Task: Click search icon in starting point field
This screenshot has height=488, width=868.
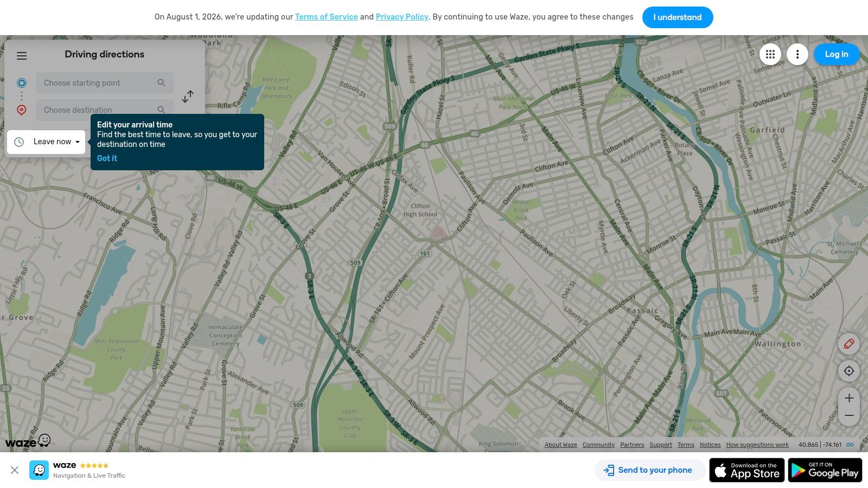Action: 161,83
